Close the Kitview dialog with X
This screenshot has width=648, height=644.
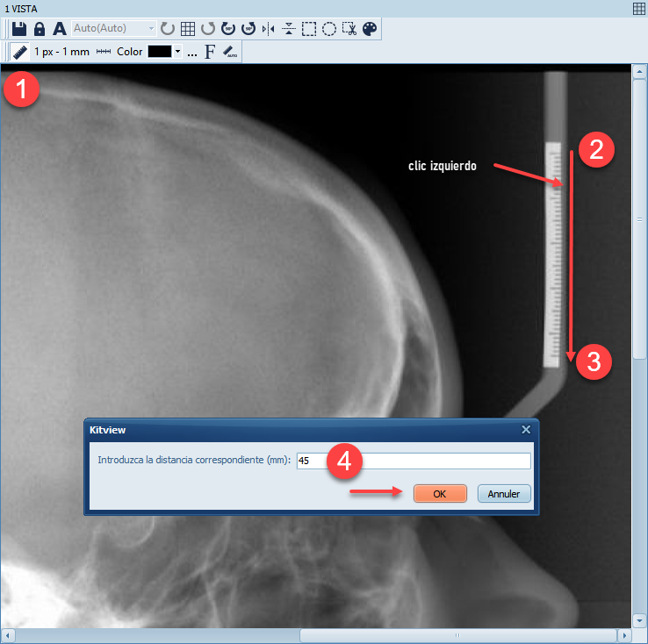[x=526, y=430]
